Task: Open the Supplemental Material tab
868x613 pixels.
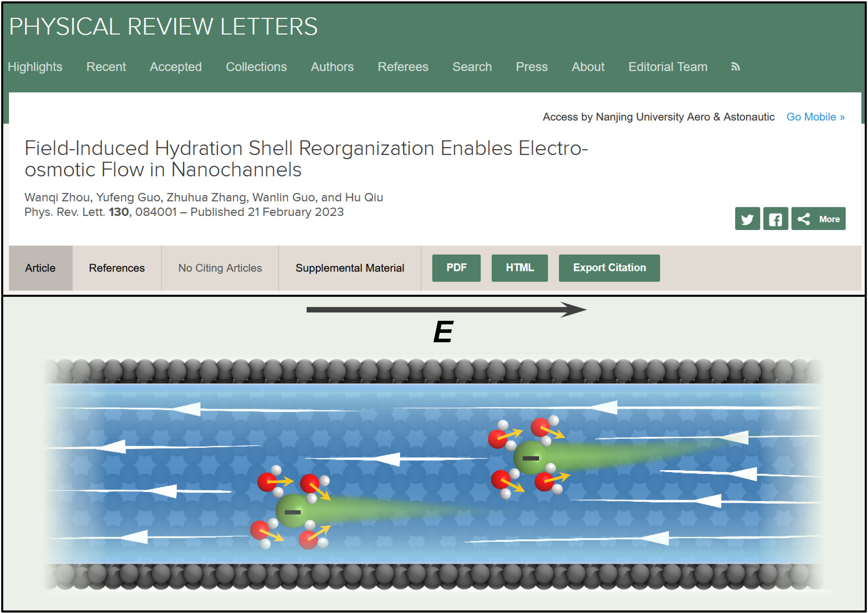Action: pos(350,268)
